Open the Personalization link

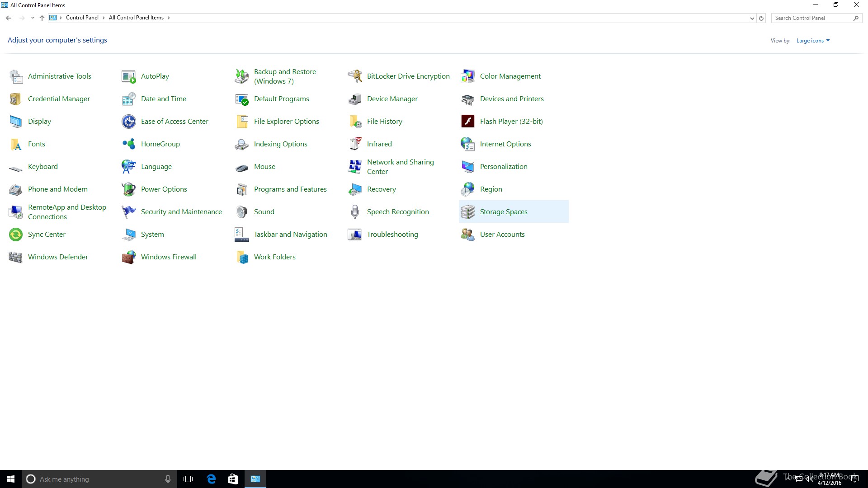pos(504,167)
